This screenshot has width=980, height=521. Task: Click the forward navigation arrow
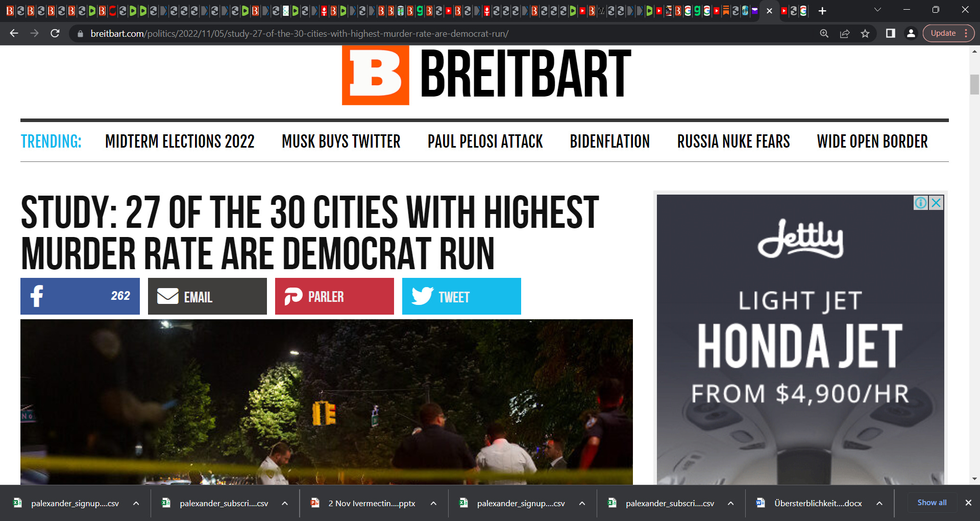(x=34, y=33)
